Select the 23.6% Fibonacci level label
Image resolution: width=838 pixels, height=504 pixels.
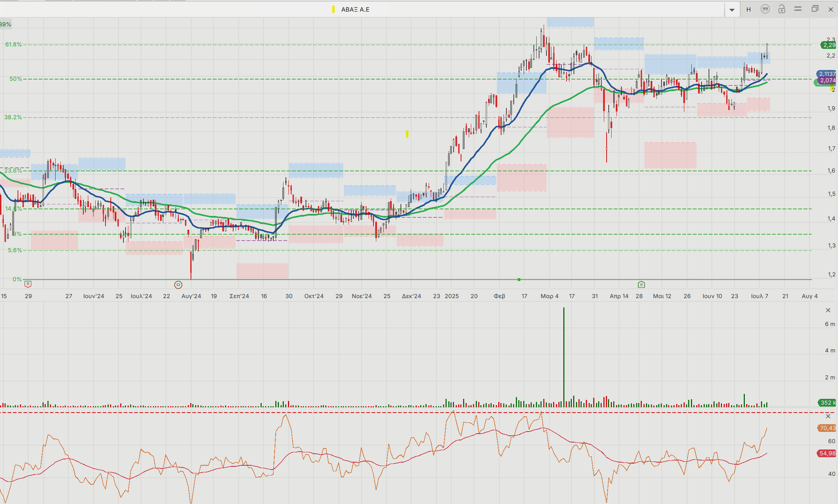point(13,171)
